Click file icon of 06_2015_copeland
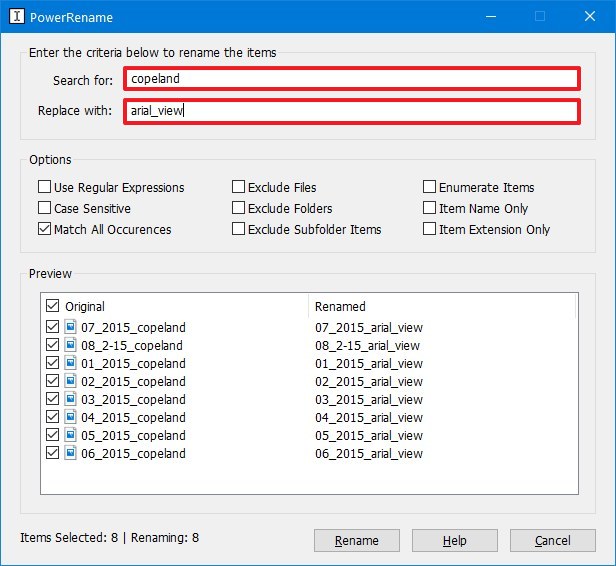The height and width of the screenshot is (566, 616). pos(70,453)
